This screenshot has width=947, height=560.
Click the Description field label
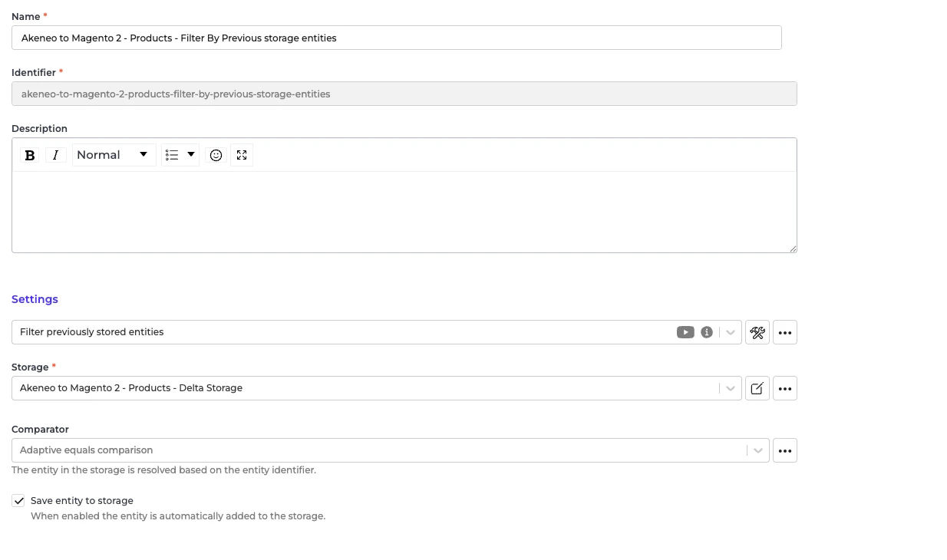(x=39, y=128)
